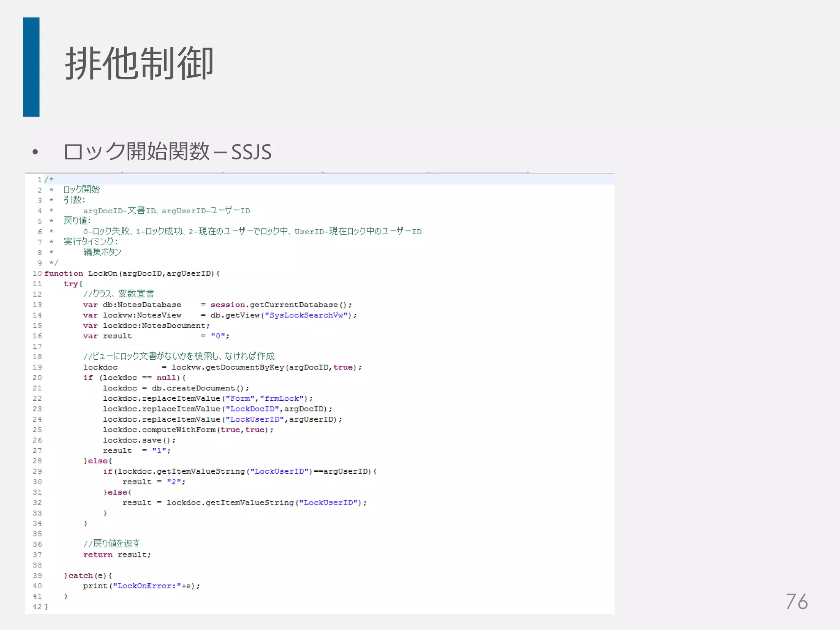Click the try{ line
The image size is (840, 630).
click(73, 284)
